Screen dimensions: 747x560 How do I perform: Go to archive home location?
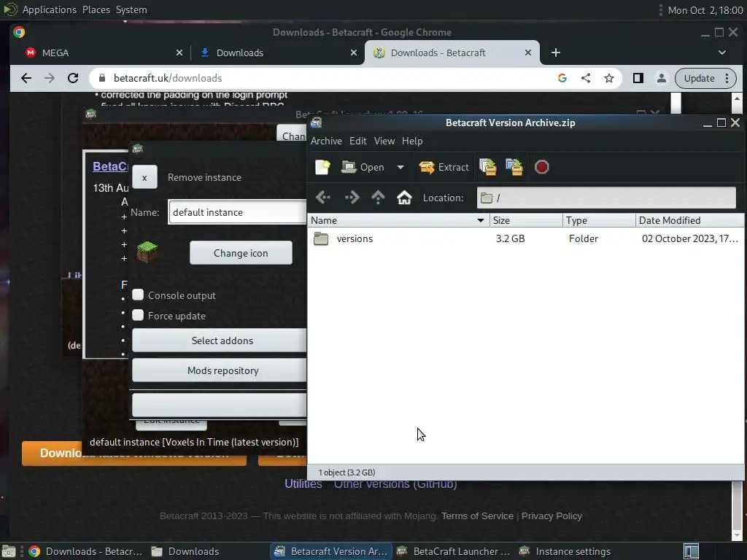(404, 197)
